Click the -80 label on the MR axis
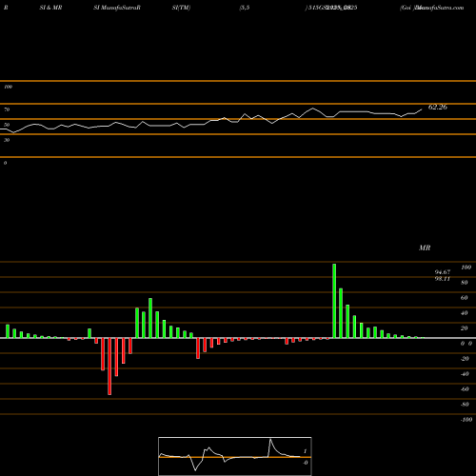The width and height of the screenshot is (476, 476). pyautogui.click(x=465, y=405)
